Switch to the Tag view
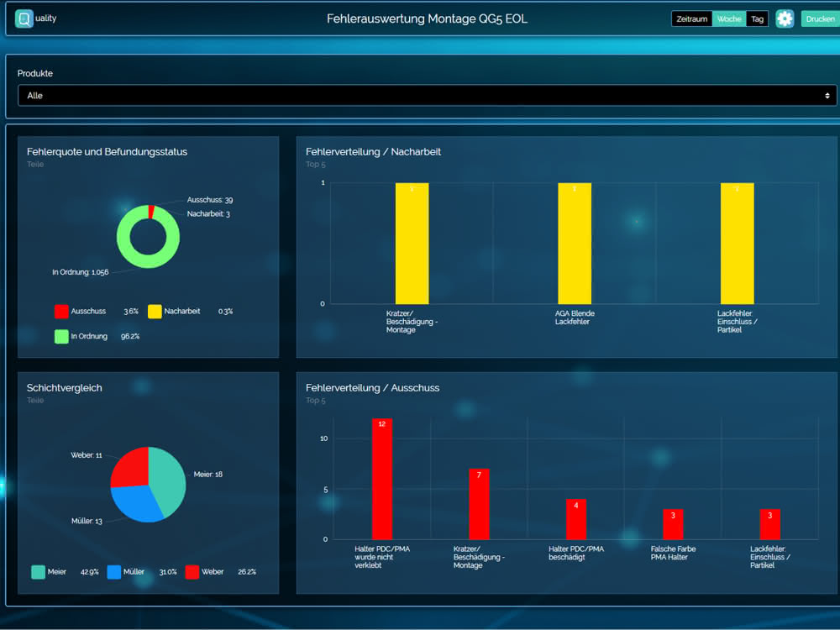840x630 pixels. 757,18
